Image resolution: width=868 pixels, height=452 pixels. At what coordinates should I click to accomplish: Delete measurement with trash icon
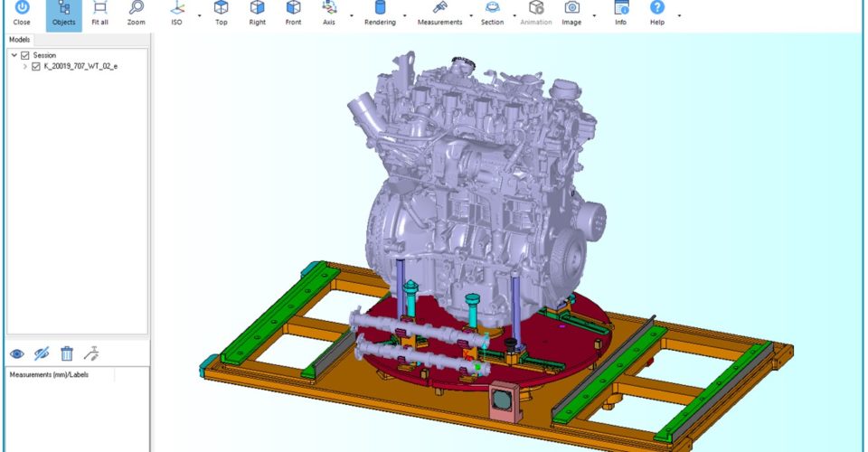(66, 353)
